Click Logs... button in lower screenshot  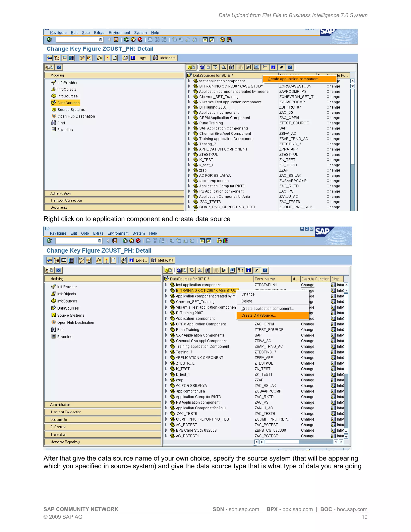click(x=138, y=260)
